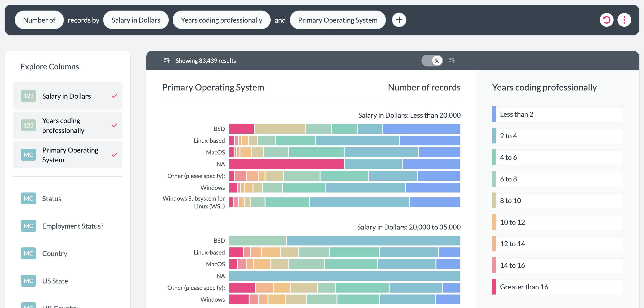Open the three-dot overflow menu top right
644x308 pixels.
point(624,20)
